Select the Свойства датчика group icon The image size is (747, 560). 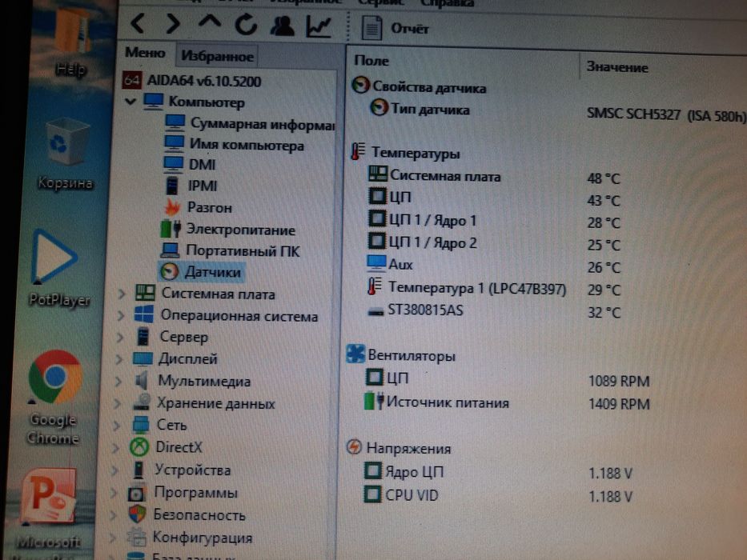coord(360,85)
